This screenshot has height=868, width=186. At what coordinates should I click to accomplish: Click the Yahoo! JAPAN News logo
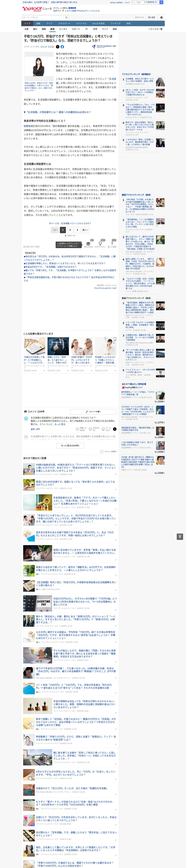click(x=37, y=9)
